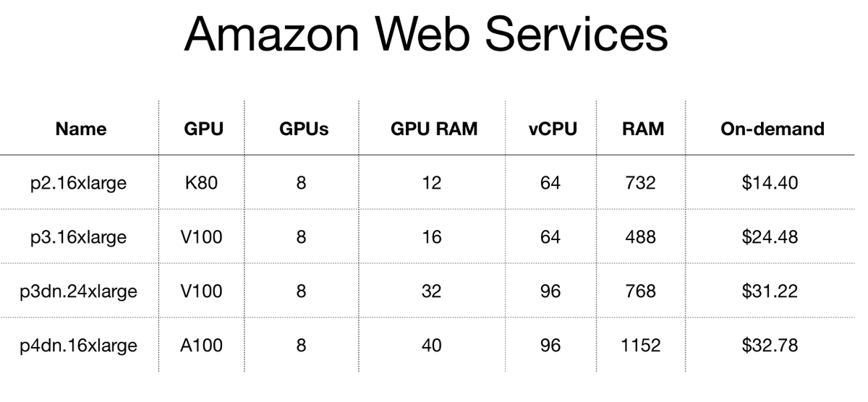
Task: Click the 40 GPU RAM value
Action: tap(432, 346)
